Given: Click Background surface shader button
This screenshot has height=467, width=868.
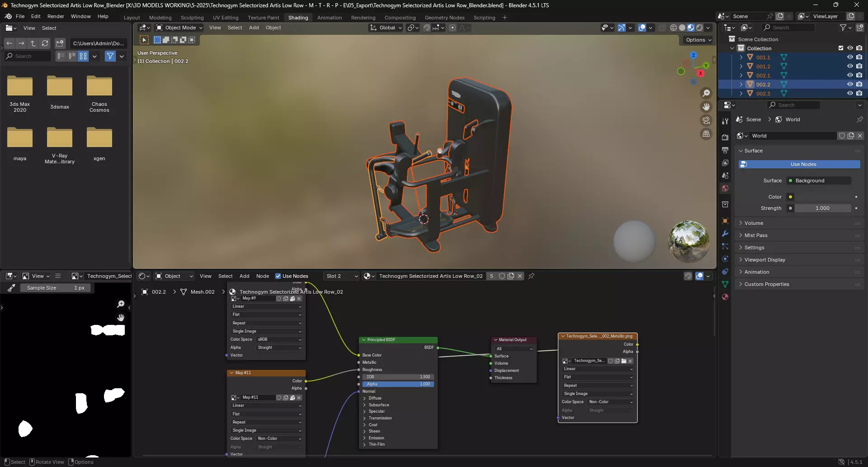Looking at the screenshot, I should 819,181.
